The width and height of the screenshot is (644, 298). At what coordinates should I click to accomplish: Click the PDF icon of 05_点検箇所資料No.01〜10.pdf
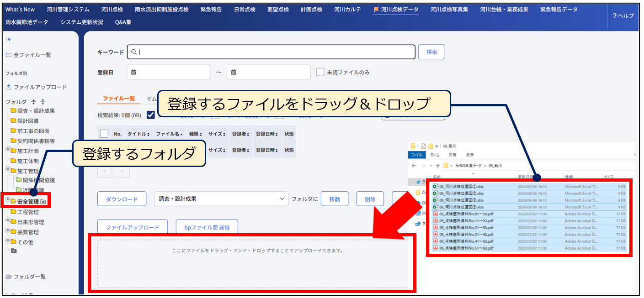click(436, 214)
